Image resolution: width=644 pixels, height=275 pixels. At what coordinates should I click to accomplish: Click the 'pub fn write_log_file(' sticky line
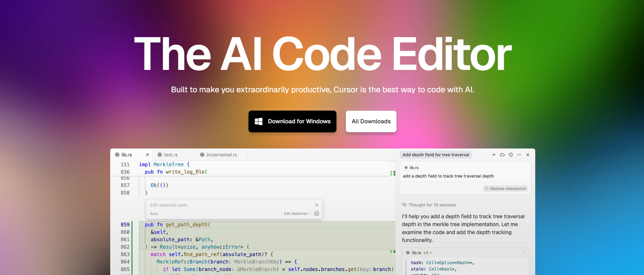pos(176,172)
